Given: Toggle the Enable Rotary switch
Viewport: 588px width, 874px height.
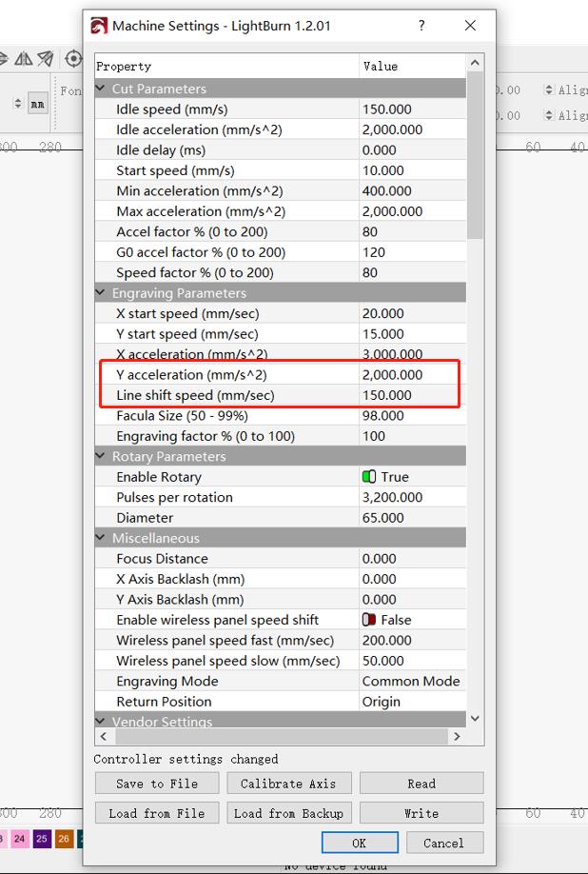Looking at the screenshot, I should [x=368, y=477].
